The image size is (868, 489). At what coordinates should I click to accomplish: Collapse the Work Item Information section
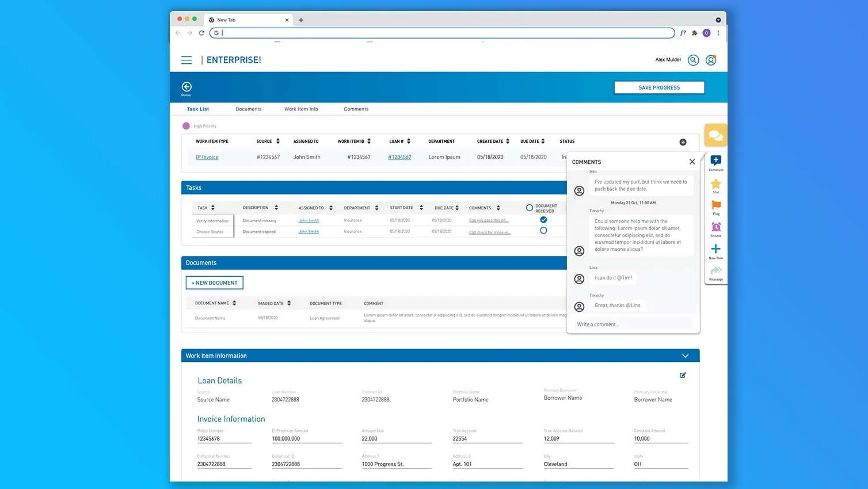click(685, 356)
